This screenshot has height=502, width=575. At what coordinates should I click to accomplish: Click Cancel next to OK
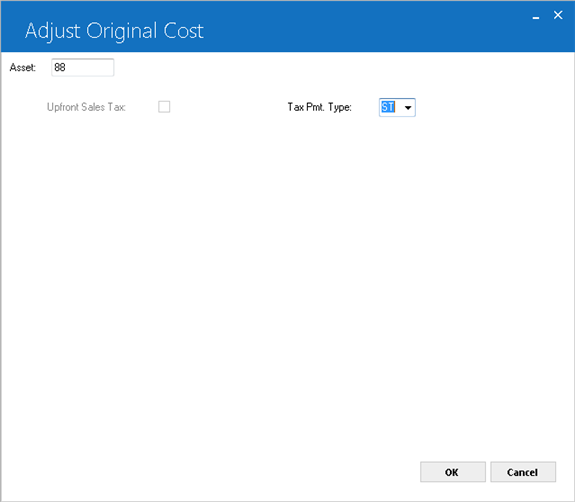coord(523,472)
